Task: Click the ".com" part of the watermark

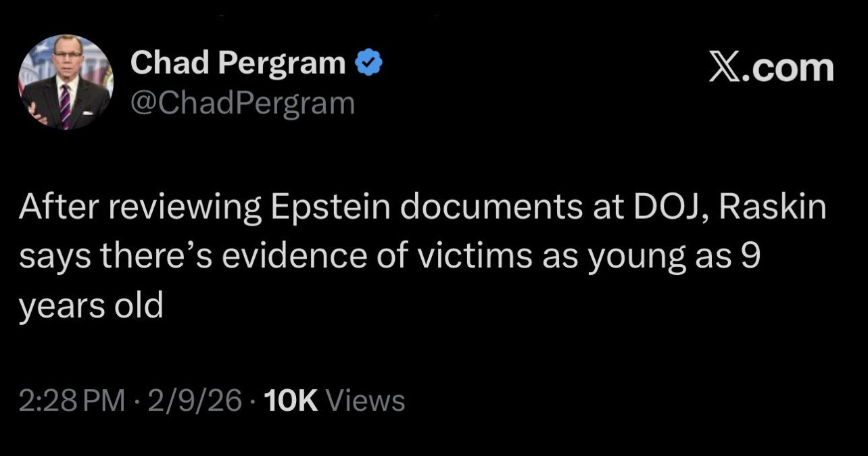Action: tap(790, 68)
